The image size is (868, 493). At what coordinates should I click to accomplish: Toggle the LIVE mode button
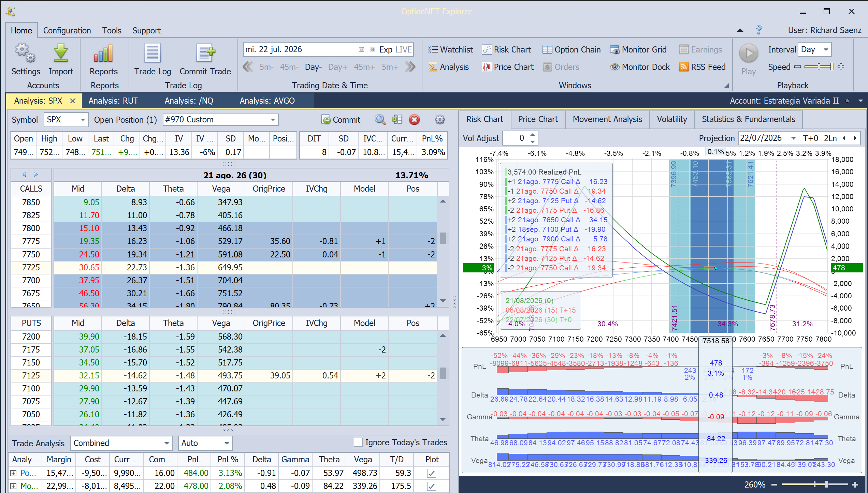[404, 50]
